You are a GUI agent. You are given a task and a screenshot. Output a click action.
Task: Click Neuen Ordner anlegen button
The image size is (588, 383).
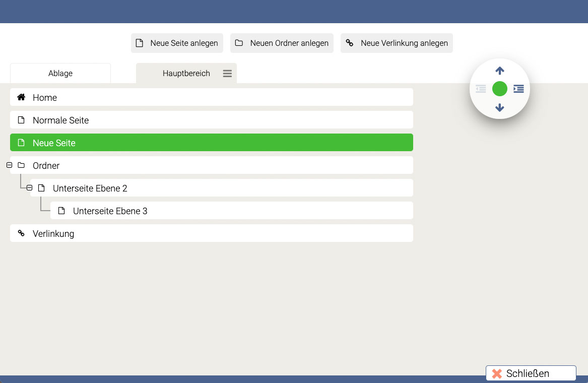pyautogui.click(x=282, y=43)
